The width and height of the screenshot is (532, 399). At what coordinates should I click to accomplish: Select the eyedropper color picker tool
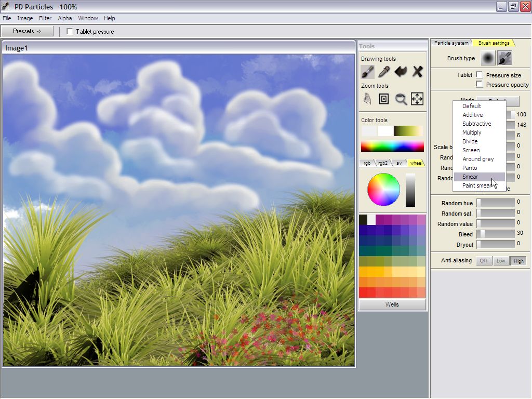point(384,72)
